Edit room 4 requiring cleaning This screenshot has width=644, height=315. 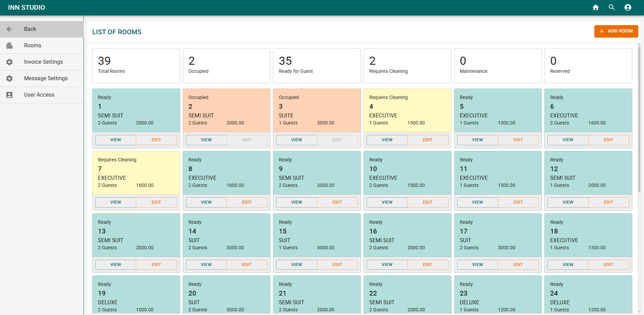pyautogui.click(x=427, y=140)
